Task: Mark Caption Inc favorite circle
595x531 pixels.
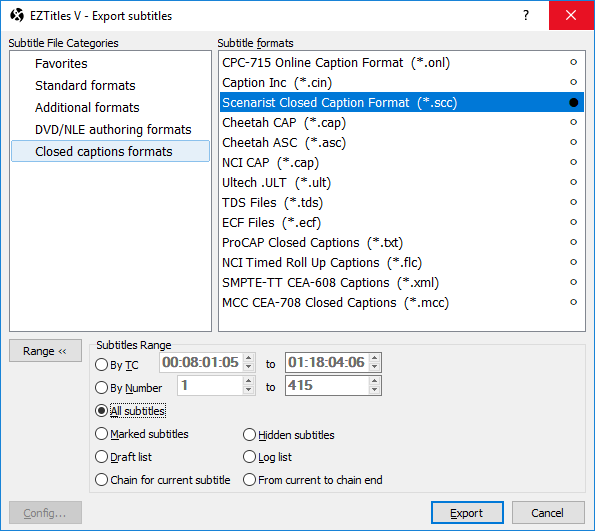Action: 573,82
